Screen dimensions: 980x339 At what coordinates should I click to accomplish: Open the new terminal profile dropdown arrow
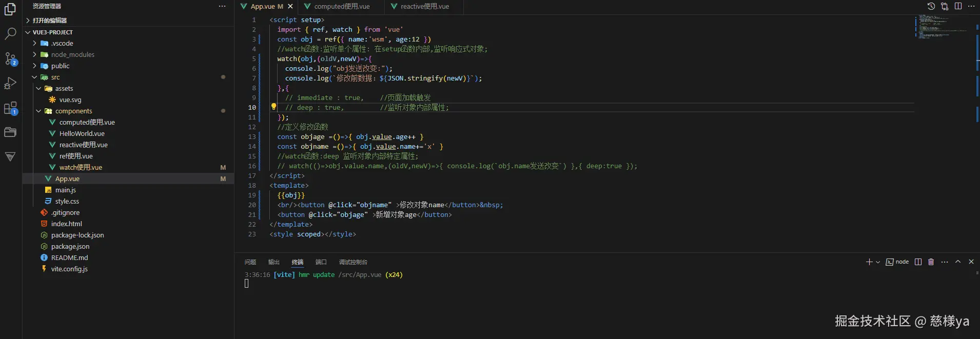tap(878, 262)
